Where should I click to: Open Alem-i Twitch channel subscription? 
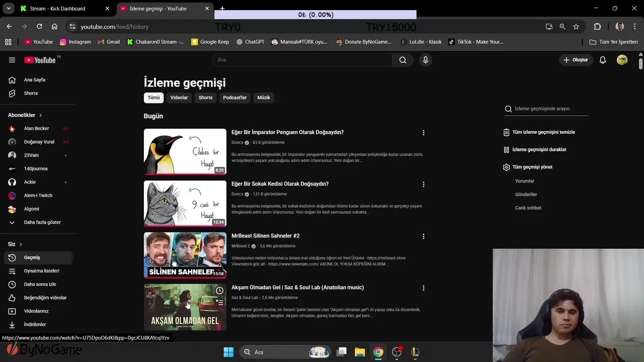(38, 196)
